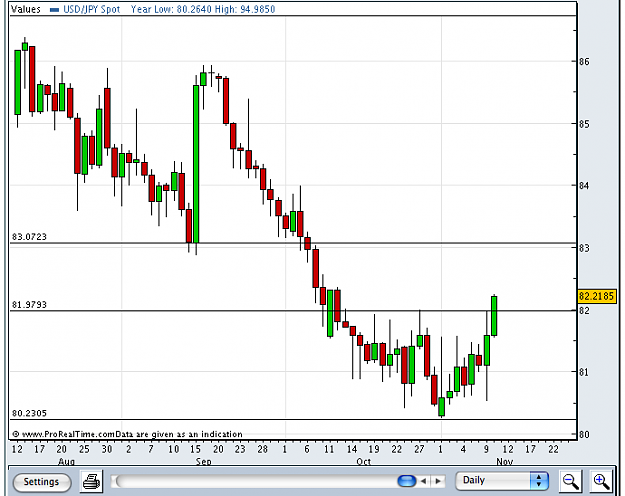Click the scroll left arrow
The image size is (625, 496).
point(424,481)
